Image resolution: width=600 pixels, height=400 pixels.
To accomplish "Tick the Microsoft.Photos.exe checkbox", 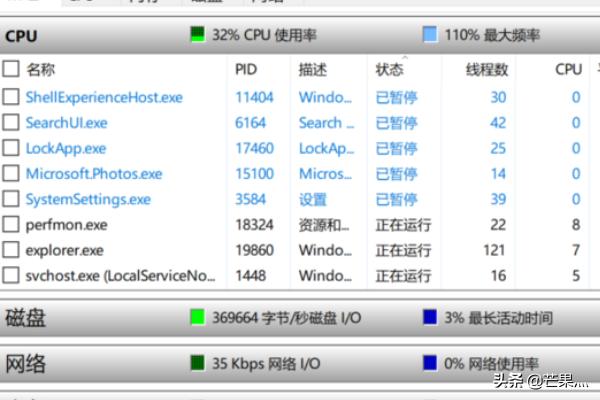I will click(x=11, y=173).
